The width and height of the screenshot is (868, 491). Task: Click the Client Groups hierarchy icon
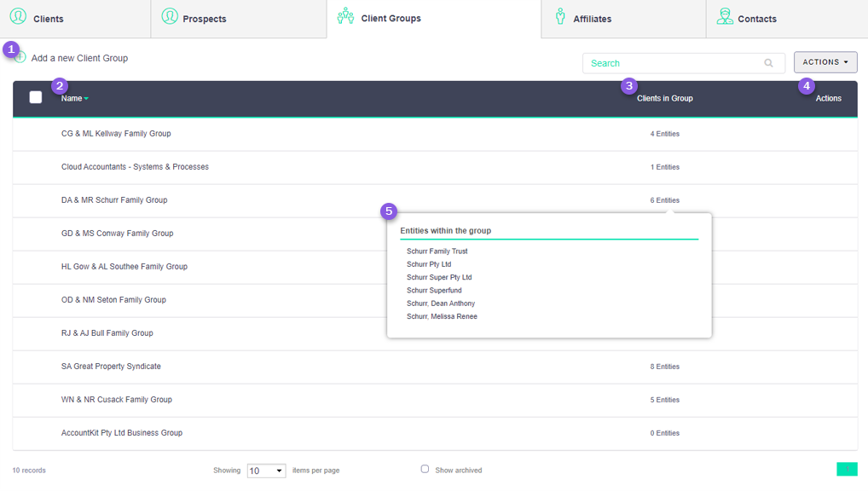[344, 15]
